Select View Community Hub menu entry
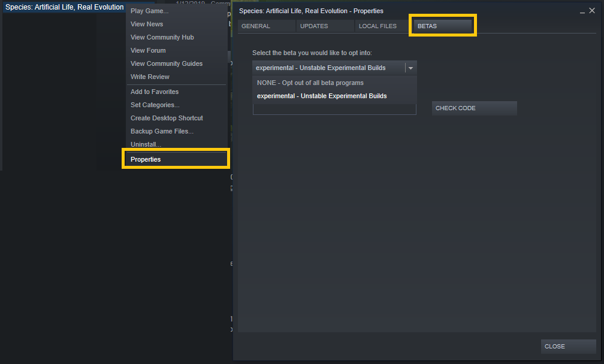604x364 pixels. click(162, 37)
